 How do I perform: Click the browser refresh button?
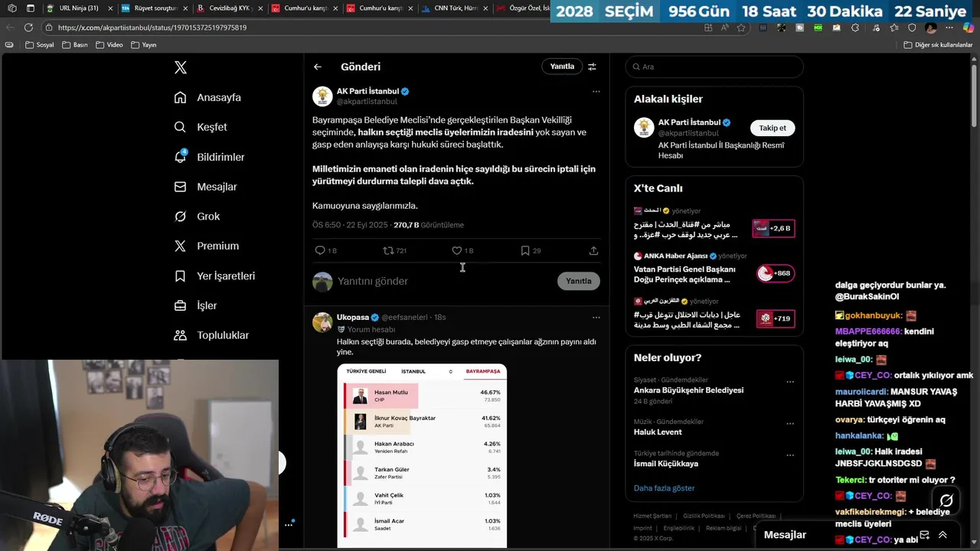point(28,28)
